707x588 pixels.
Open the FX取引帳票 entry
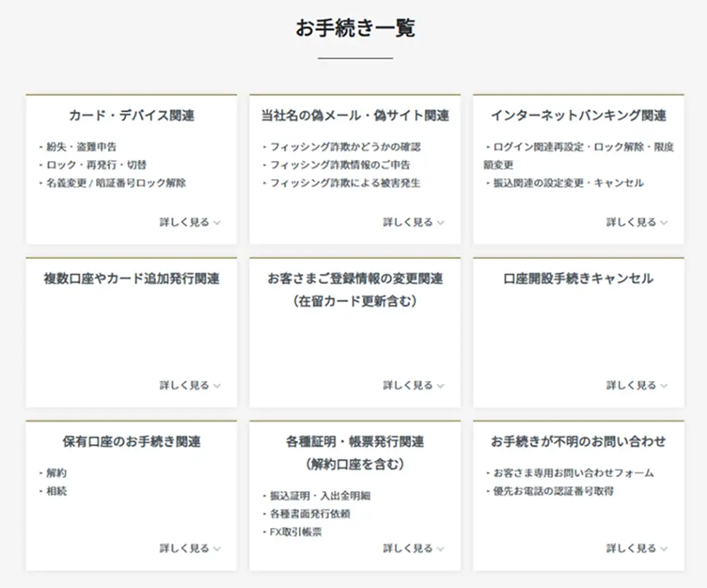tap(295, 532)
